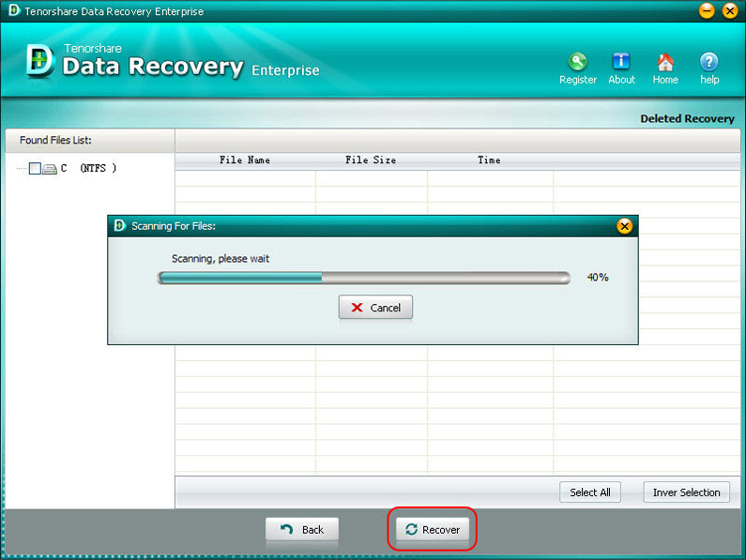Check the C (NTFS) drive checkbox
This screenshot has width=746, height=560.
[x=36, y=169]
